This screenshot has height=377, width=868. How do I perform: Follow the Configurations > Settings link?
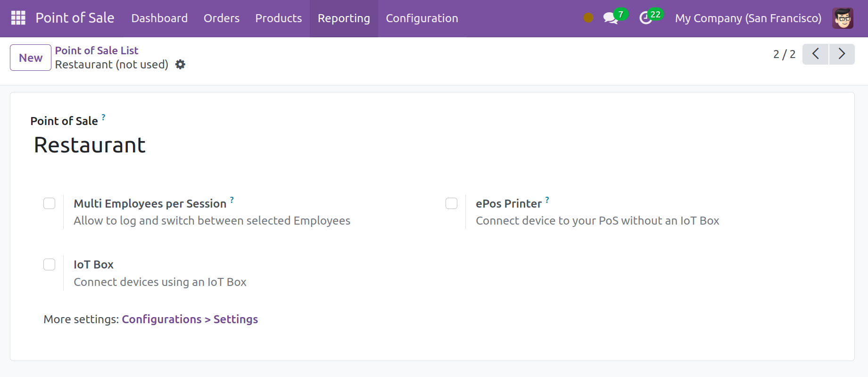(190, 319)
